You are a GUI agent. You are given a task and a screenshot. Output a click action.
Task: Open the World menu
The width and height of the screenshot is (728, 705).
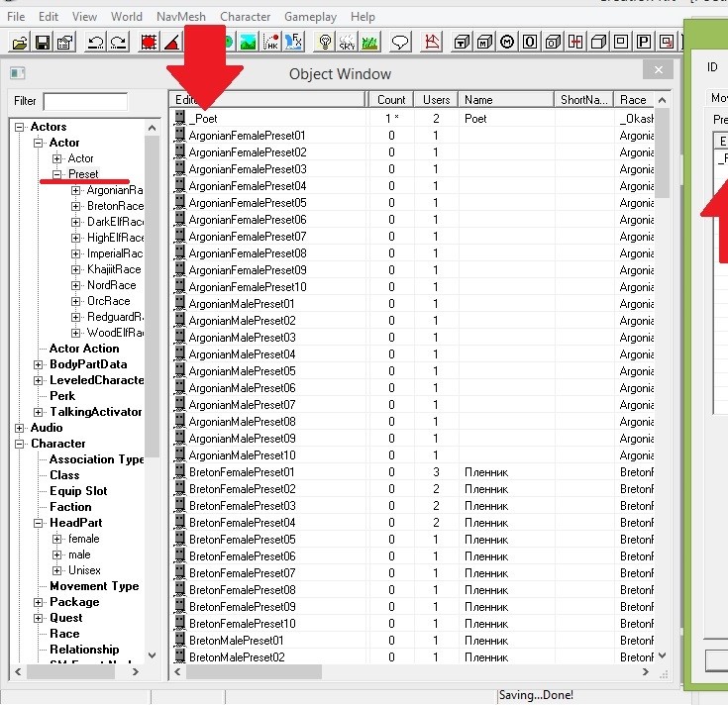coord(127,17)
